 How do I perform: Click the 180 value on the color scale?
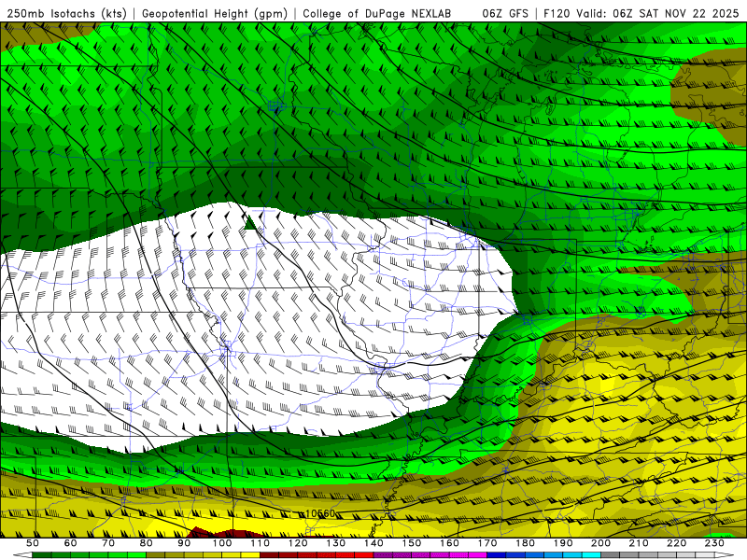coord(525,543)
